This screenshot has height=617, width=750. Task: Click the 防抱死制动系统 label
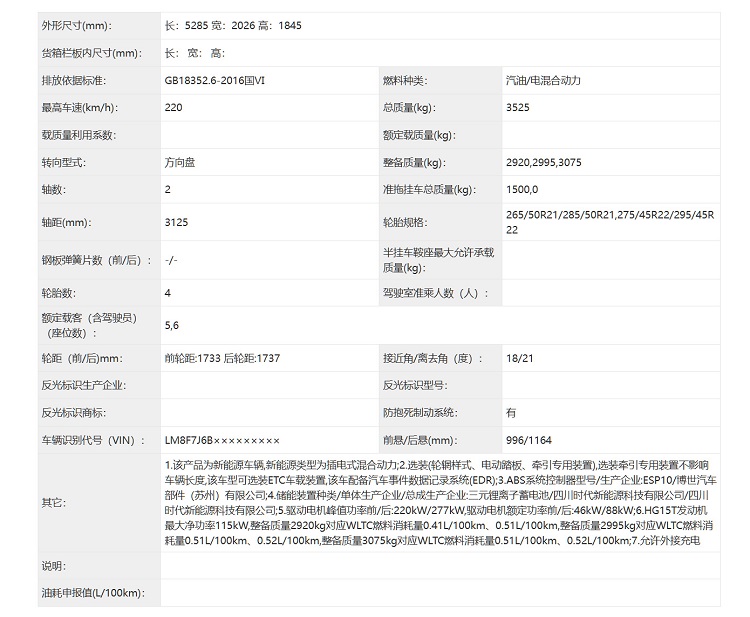(420, 413)
